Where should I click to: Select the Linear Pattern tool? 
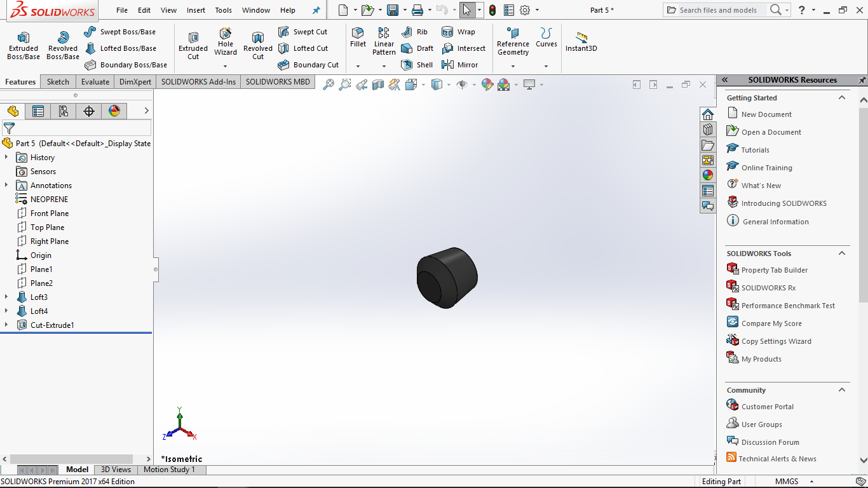click(384, 42)
